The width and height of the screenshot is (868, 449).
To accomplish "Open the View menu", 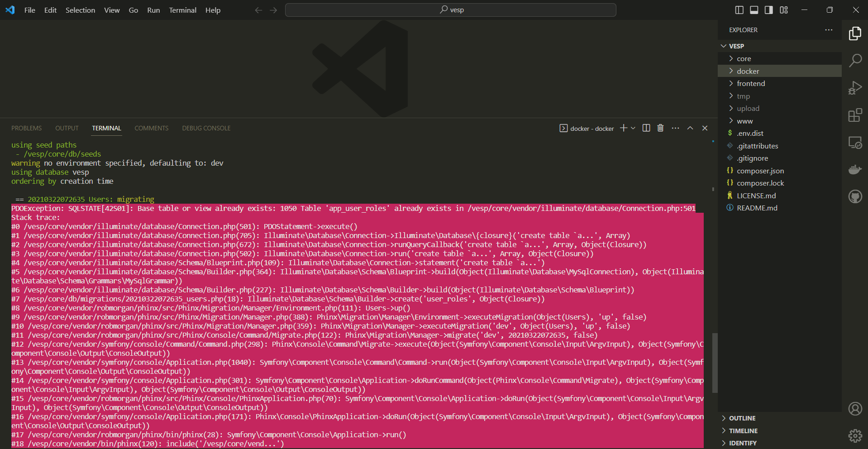I will point(112,10).
